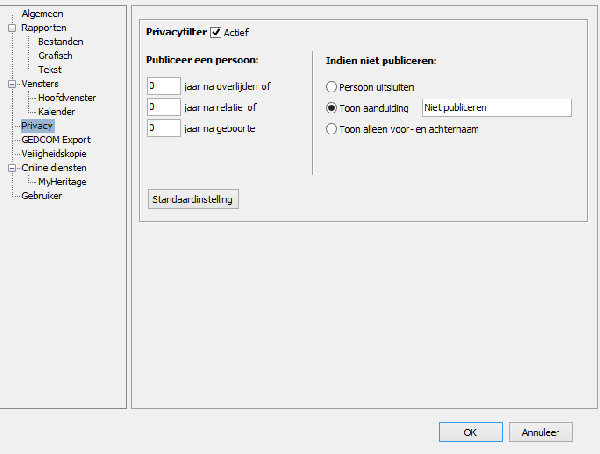This screenshot has height=454, width=600.
Task: Click the Standaardinstelling button
Action: pos(193,199)
